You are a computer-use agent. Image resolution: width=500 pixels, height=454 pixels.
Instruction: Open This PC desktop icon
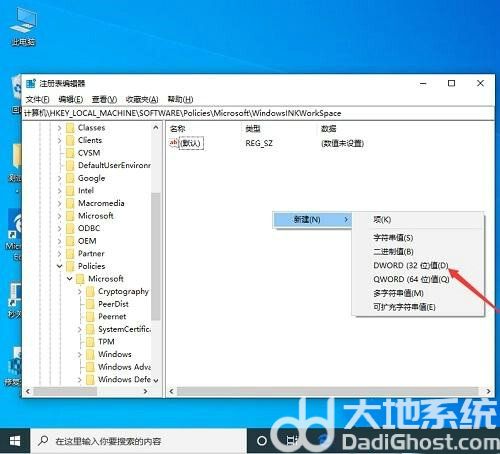23,26
